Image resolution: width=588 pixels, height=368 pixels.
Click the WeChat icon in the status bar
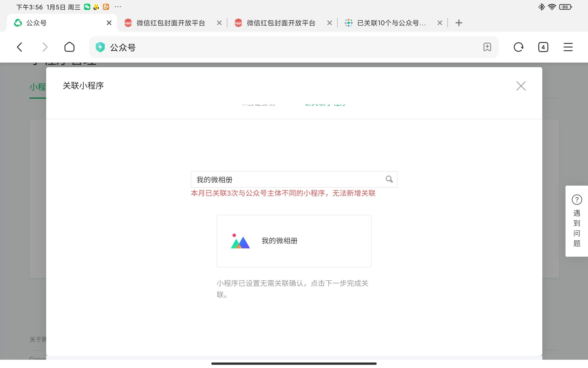click(x=87, y=7)
